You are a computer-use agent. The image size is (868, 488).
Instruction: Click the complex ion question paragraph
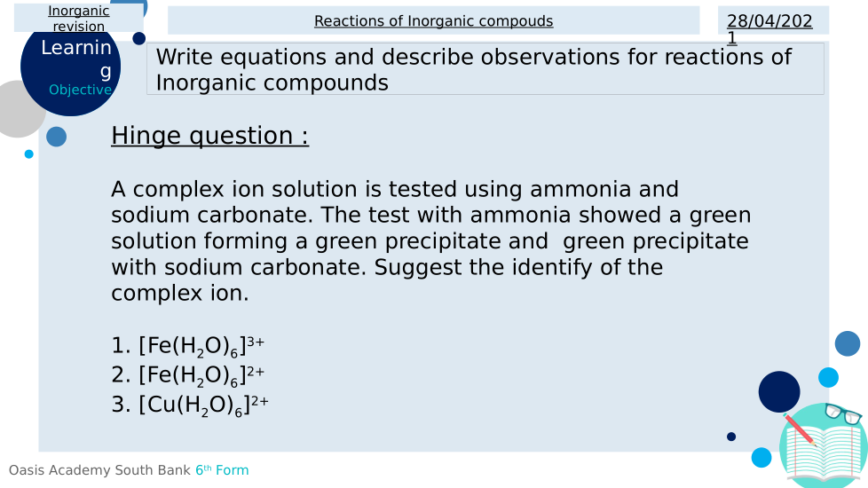[430, 240]
